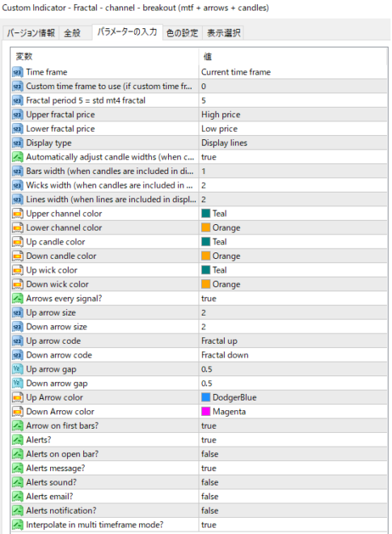Switch to the 色の設定 tab
392x534 pixels.
point(182,33)
